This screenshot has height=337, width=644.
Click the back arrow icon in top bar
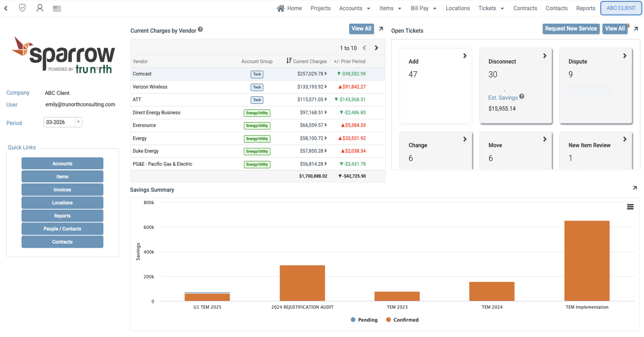pyautogui.click(x=6, y=8)
